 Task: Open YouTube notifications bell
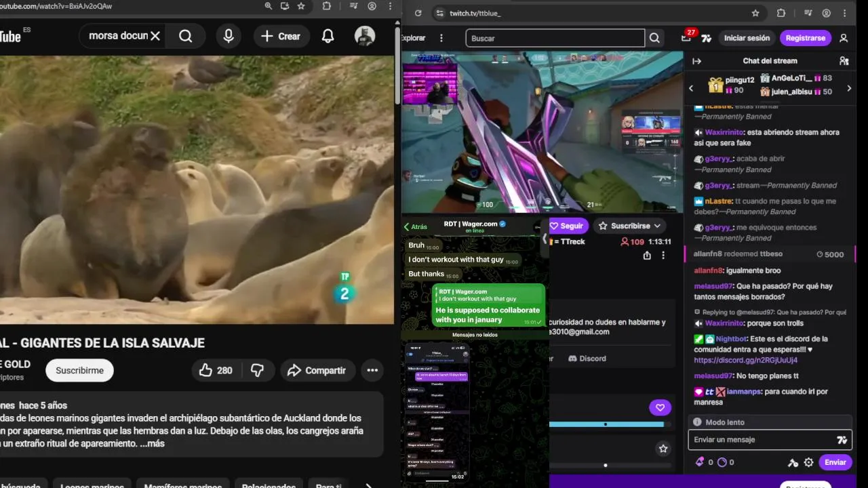click(x=328, y=36)
